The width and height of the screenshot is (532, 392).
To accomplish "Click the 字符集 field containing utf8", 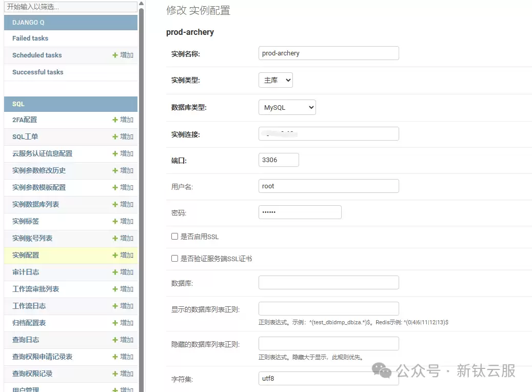I will click(x=328, y=379).
